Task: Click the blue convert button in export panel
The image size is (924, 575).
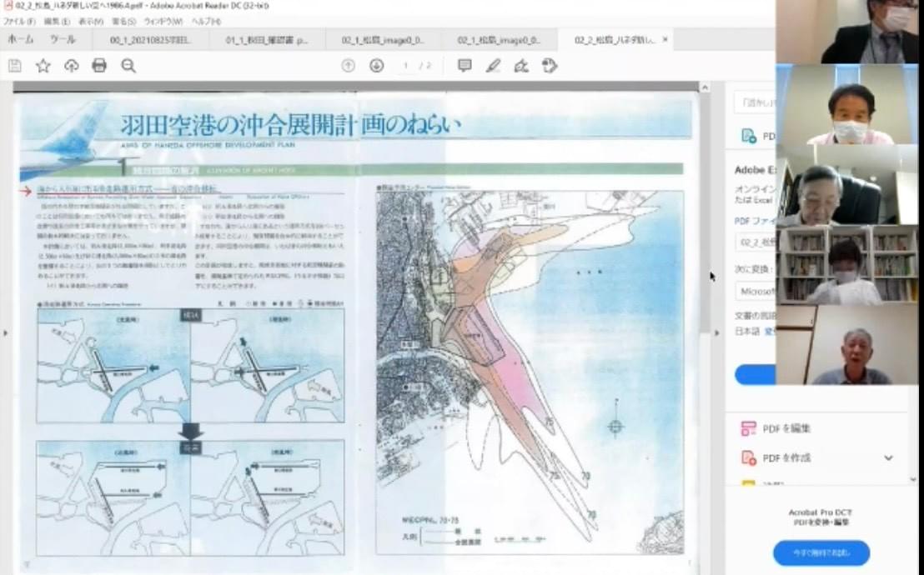Action: click(x=755, y=375)
